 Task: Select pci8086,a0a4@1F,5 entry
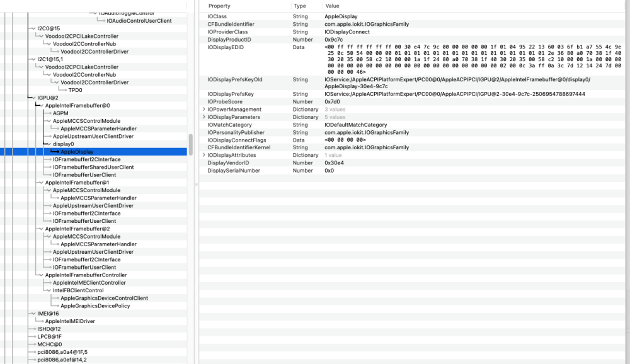[62, 352]
